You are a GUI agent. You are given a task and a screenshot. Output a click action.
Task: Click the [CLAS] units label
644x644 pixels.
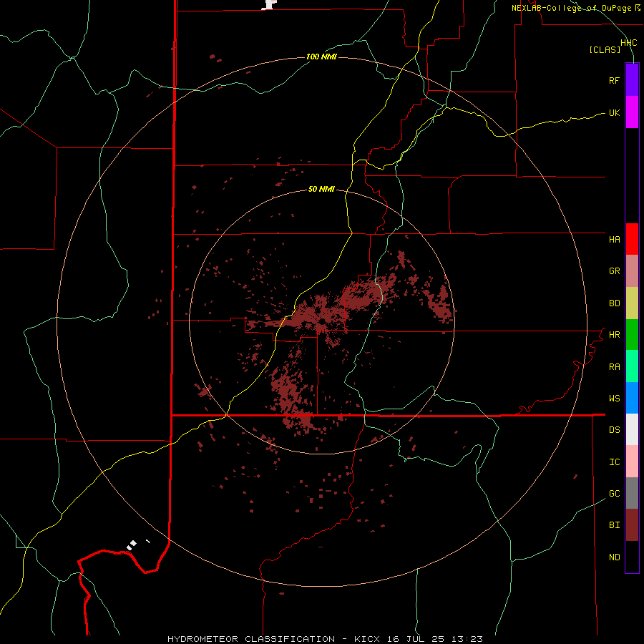(605, 49)
